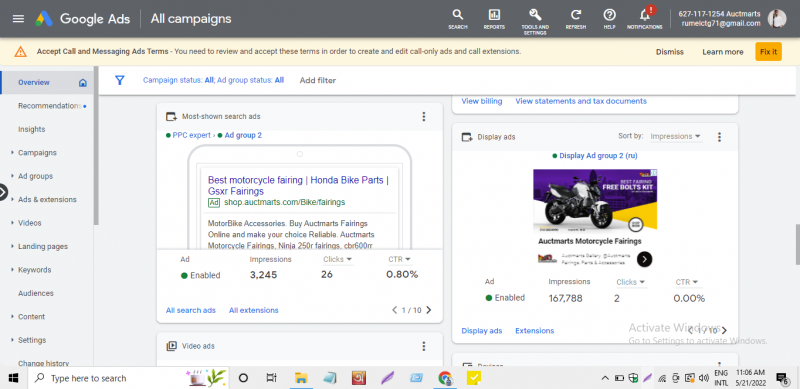Expand the Videos sidebar section

13,223
